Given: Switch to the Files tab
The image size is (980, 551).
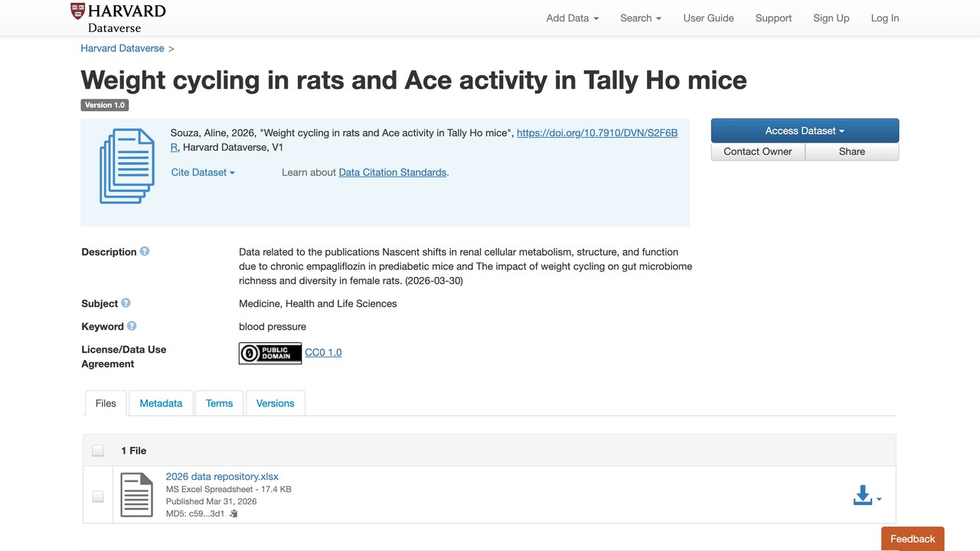Looking at the screenshot, I should click(x=106, y=403).
